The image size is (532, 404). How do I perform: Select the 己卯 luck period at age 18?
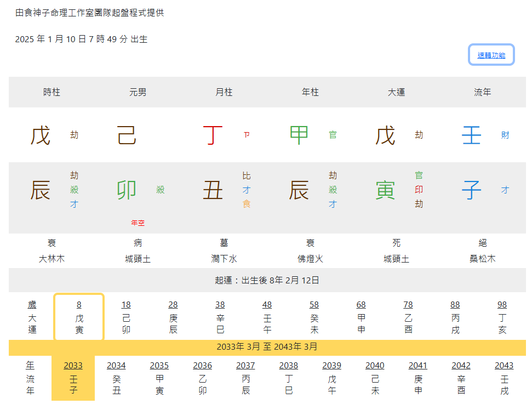tap(126, 317)
